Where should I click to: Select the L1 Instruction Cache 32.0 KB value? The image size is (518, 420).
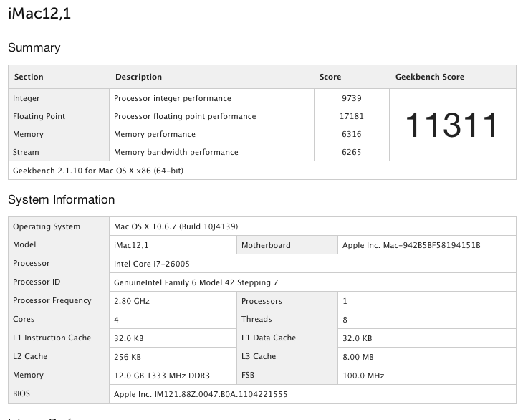tap(128, 338)
